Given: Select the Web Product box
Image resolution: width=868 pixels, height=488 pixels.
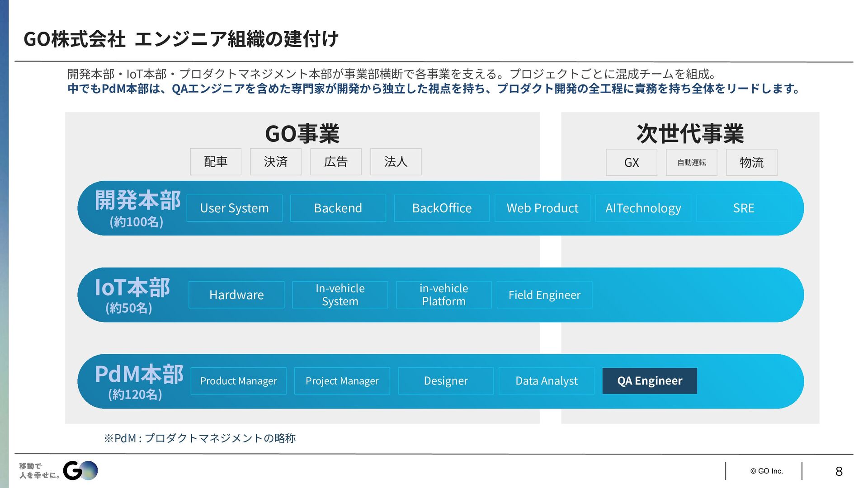Looking at the screenshot, I should tap(542, 208).
